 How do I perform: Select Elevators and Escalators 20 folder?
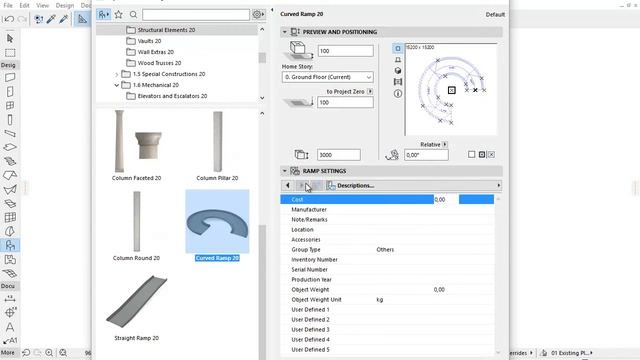[172, 96]
